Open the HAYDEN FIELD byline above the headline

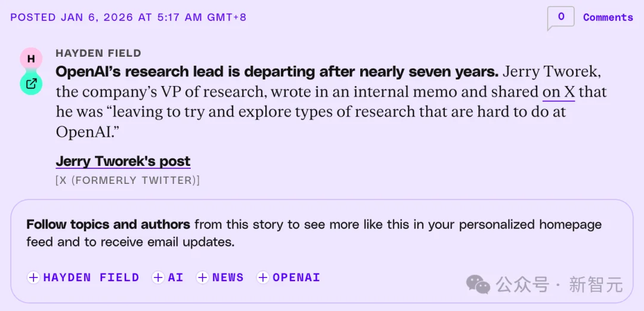[98, 54]
